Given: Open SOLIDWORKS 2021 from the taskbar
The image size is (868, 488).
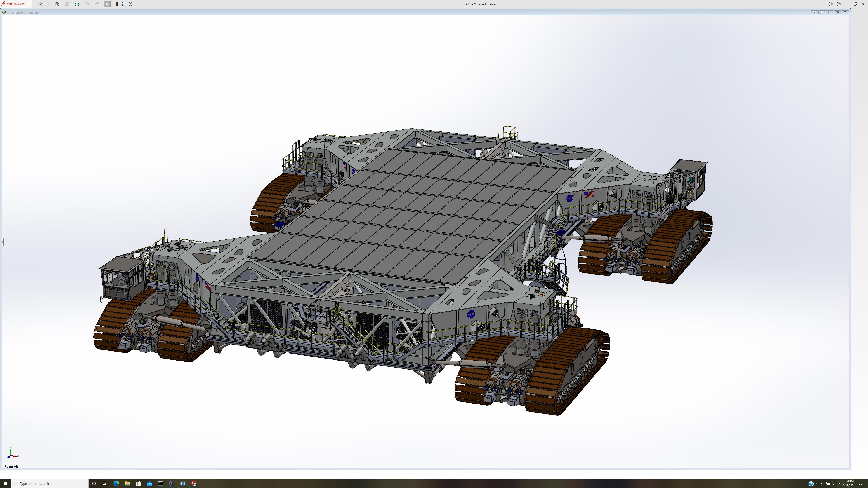Looking at the screenshot, I should (194, 483).
